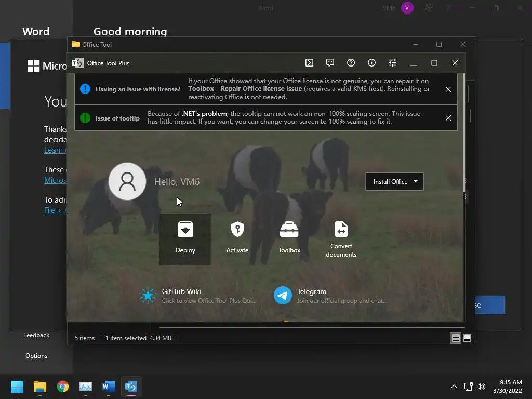Click the user avatar icon

click(x=127, y=181)
